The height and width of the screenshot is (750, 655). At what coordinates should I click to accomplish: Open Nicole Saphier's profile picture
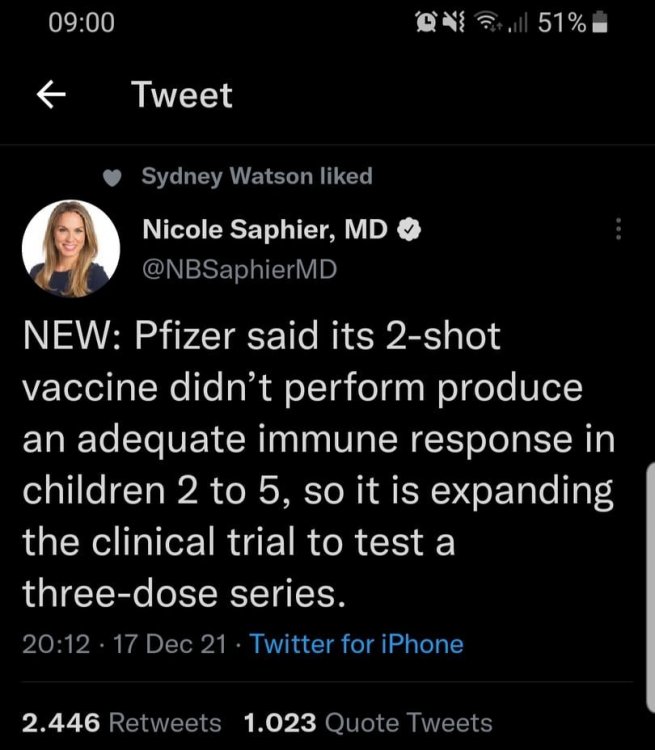70,249
